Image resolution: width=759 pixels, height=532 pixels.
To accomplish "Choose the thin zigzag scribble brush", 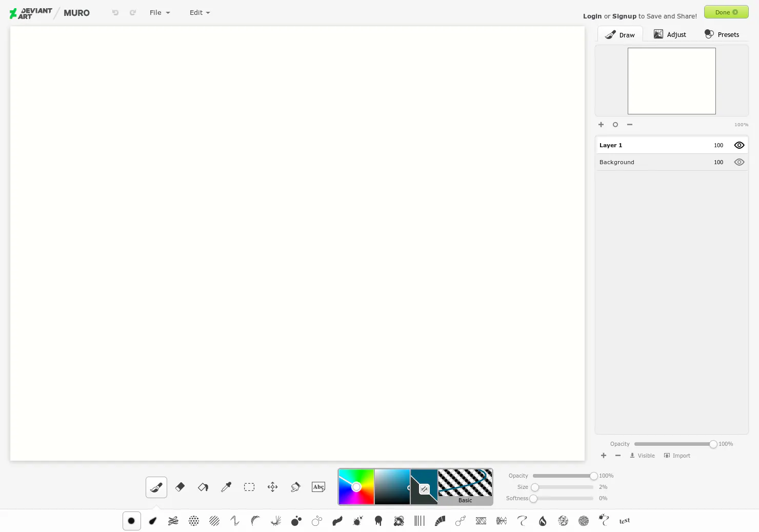I will coord(235,521).
